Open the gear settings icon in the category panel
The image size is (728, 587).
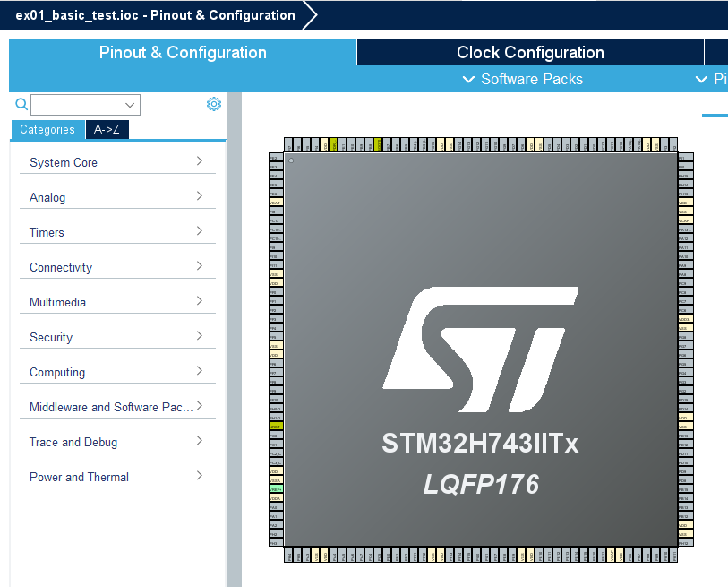214,104
